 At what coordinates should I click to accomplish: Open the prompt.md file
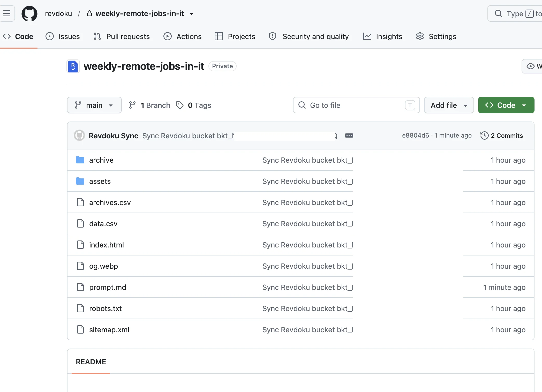point(108,287)
